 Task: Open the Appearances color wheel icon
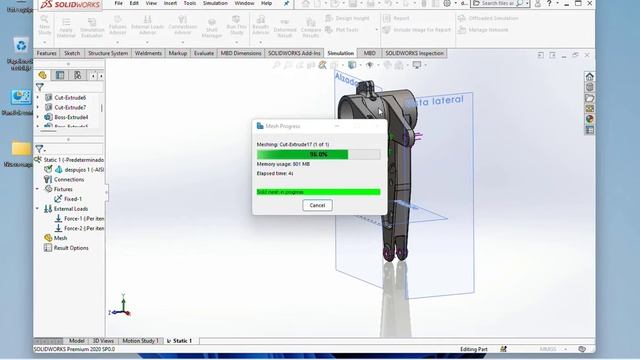tap(589, 119)
